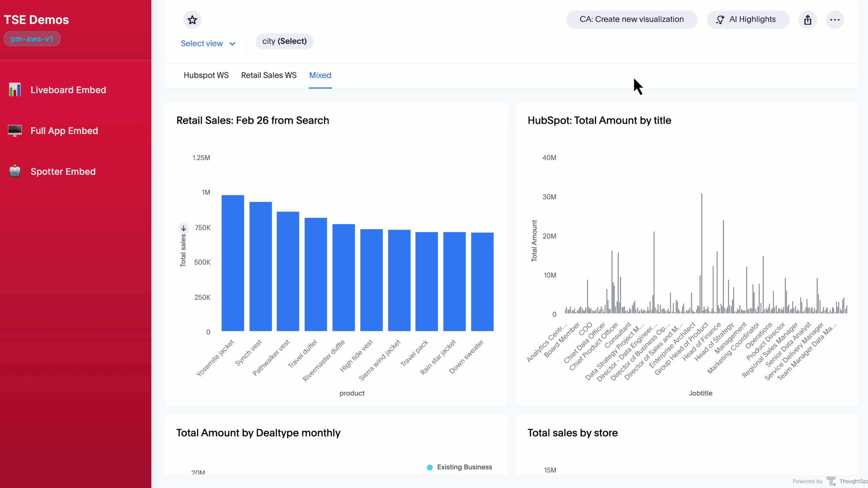This screenshot has height=488, width=868.
Task: Expand the chevron beside Select view
Action: (232, 44)
